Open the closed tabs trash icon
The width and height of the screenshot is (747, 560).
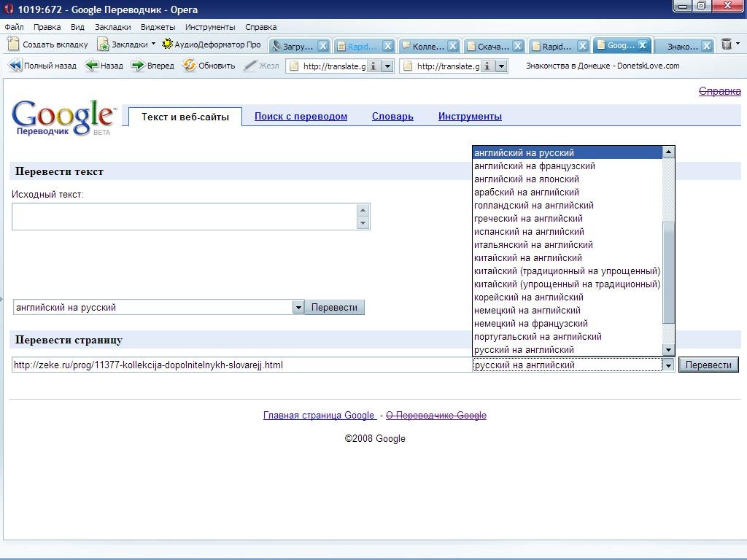point(727,44)
